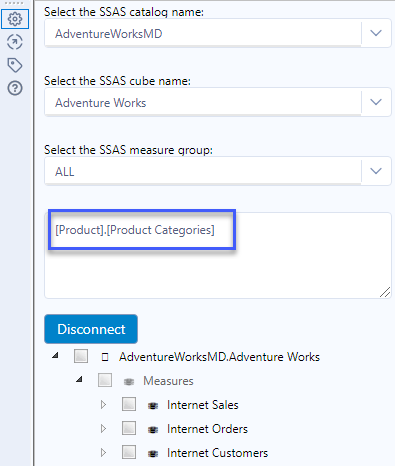
Task: Click the Measures folder icon
Action: [129, 381]
